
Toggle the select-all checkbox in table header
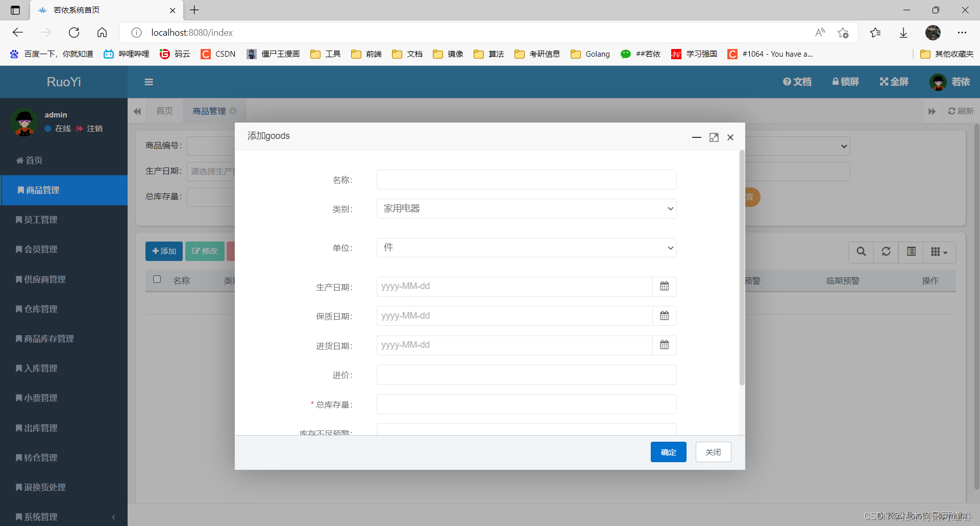157,279
